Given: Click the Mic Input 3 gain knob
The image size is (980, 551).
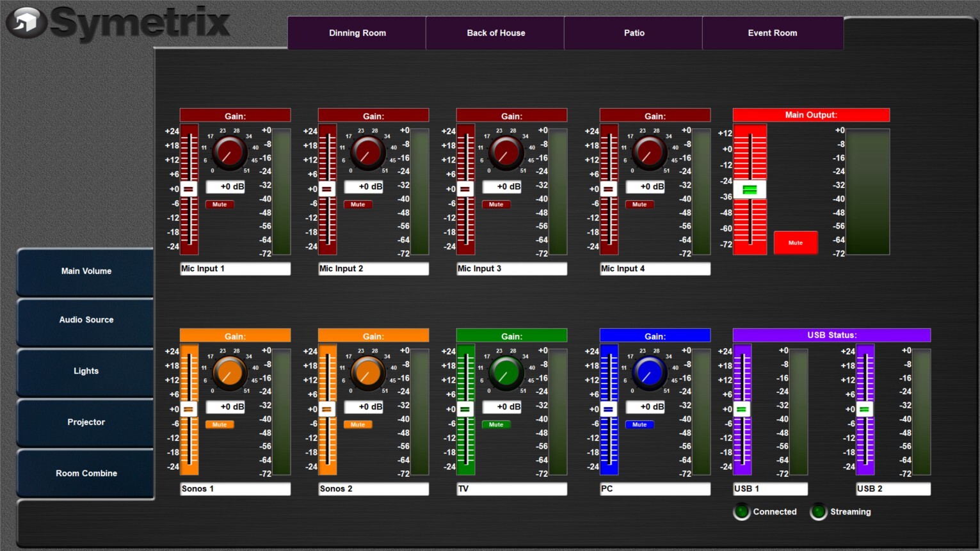Looking at the screenshot, I should pos(506,152).
